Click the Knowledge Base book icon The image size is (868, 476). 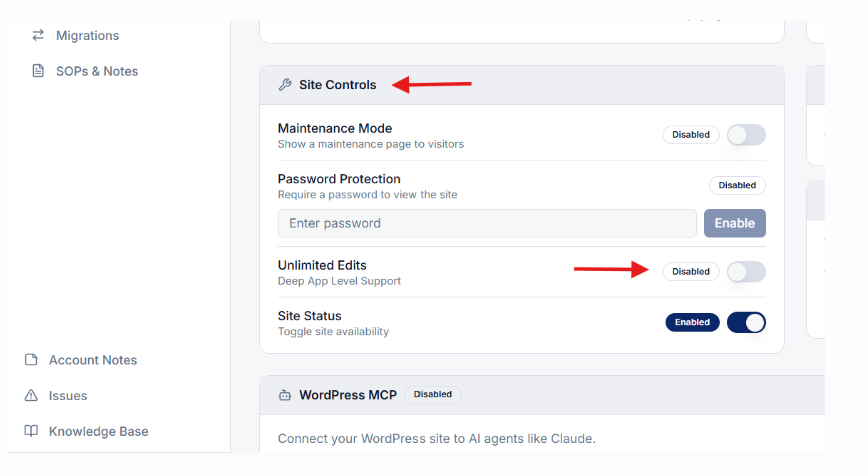coord(32,431)
